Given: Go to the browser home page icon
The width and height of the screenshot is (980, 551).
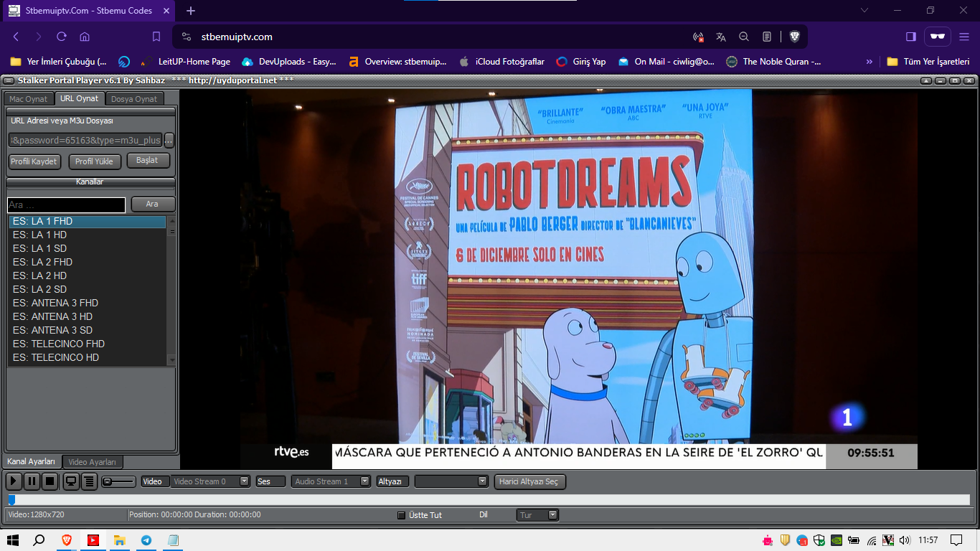Looking at the screenshot, I should [x=85, y=37].
